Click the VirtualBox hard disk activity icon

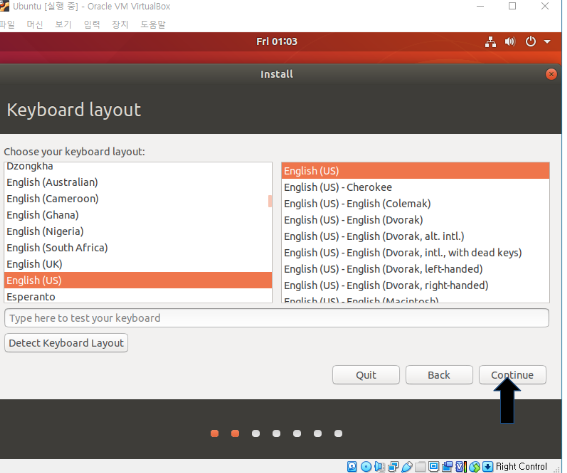352,466
